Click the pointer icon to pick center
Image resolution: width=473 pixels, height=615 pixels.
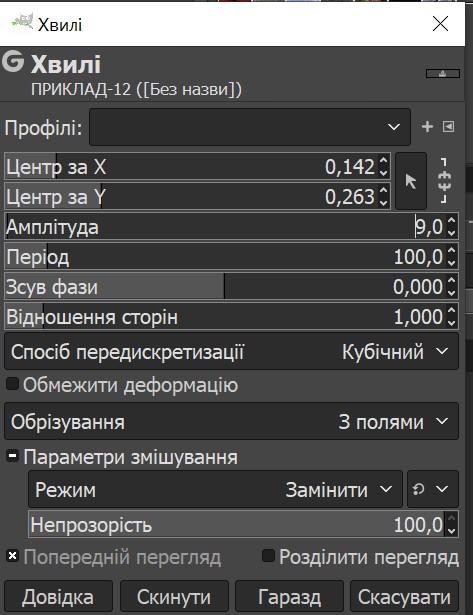click(411, 181)
